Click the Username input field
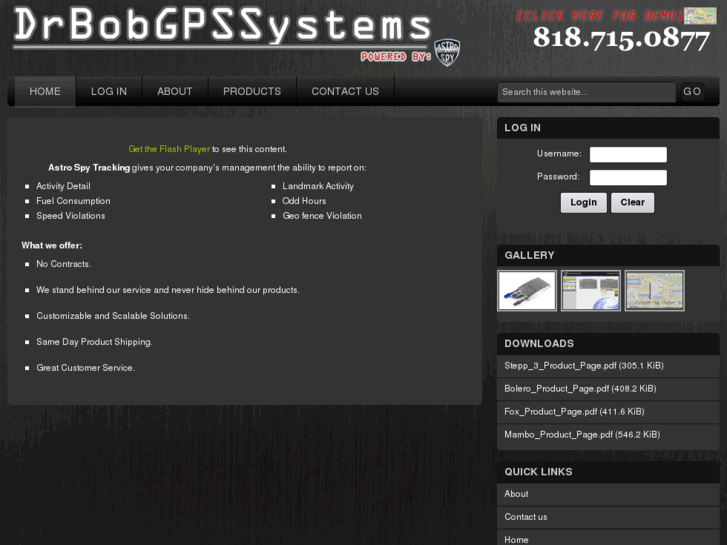Screen dimensions: 727x545 (x=628, y=154)
